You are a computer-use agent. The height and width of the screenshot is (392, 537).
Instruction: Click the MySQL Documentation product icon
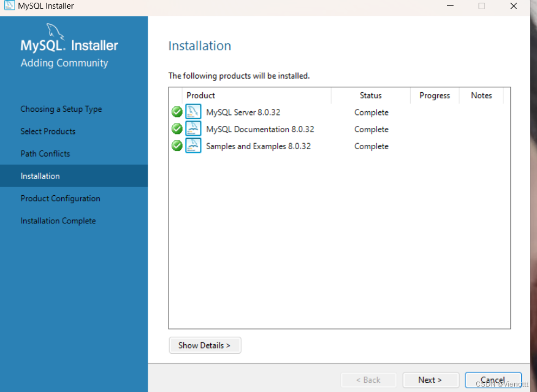click(193, 128)
